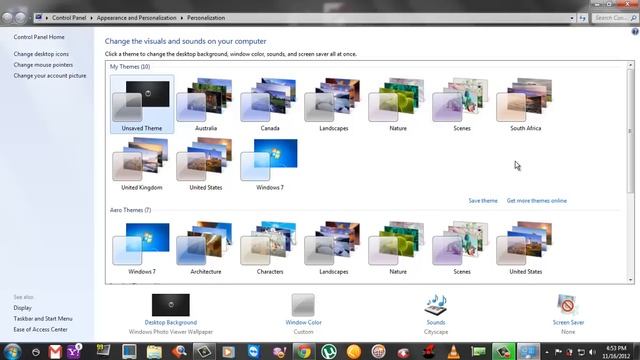Expand the arrow after Appearance and Personalization

tap(182, 18)
